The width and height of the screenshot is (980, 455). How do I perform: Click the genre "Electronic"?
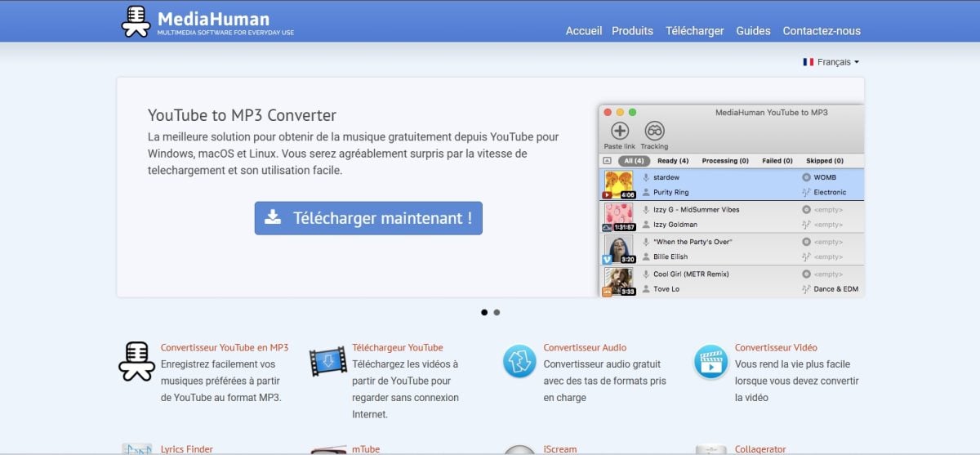(831, 193)
